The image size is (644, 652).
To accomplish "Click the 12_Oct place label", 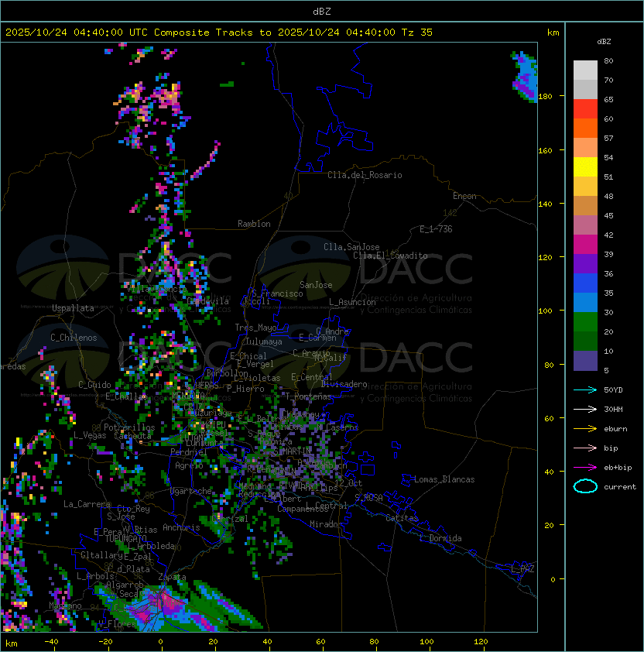I will 348,483.
